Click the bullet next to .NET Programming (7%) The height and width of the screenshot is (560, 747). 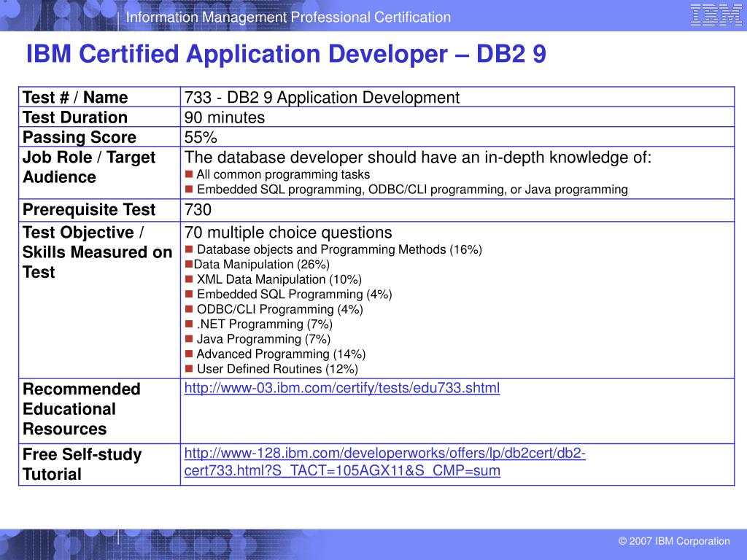click(x=189, y=324)
